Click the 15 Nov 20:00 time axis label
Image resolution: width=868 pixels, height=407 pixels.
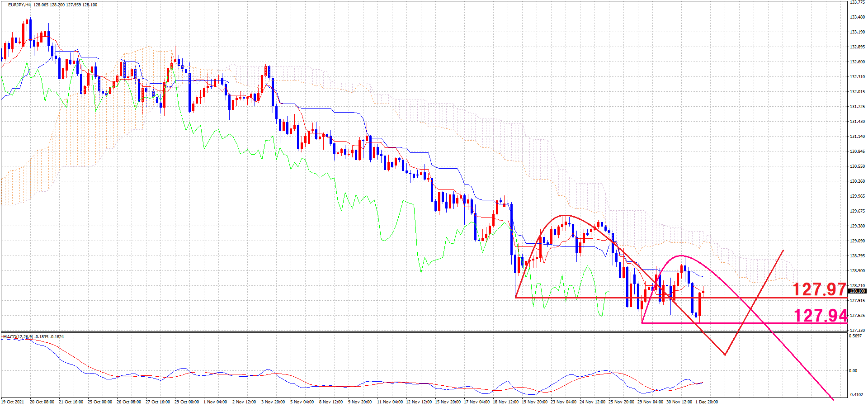pos(448,402)
